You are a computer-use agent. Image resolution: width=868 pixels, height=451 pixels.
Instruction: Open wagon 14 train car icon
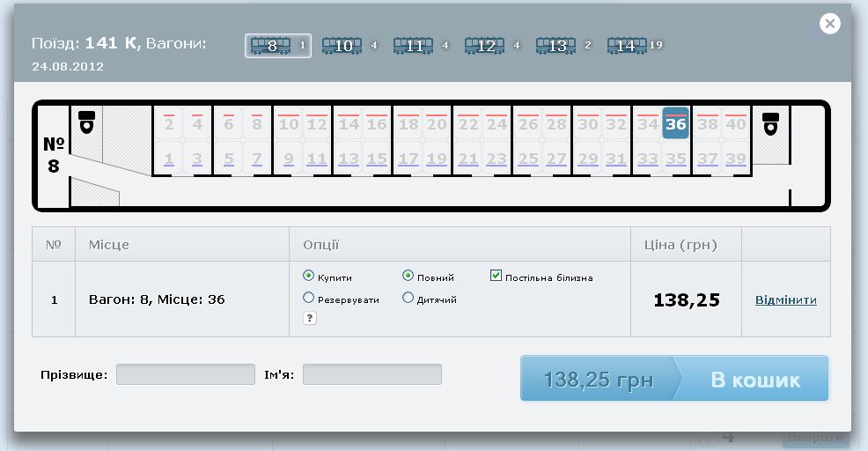click(x=626, y=46)
